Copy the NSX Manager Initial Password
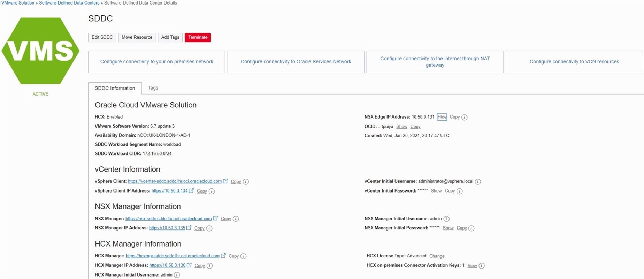 tap(462, 228)
